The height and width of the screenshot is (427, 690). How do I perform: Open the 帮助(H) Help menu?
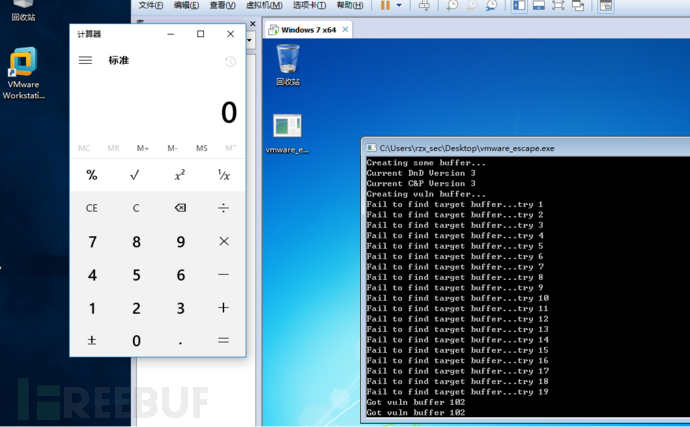[350, 5]
